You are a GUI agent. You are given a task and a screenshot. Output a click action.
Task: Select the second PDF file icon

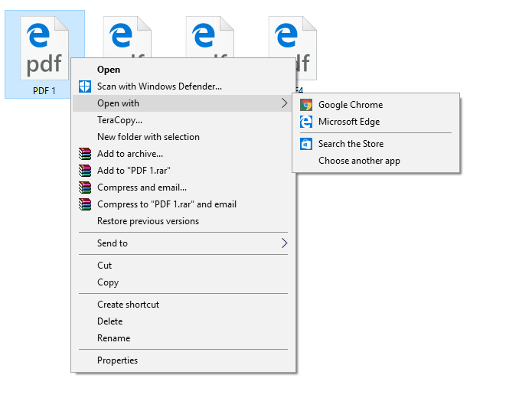pyautogui.click(x=127, y=37)
